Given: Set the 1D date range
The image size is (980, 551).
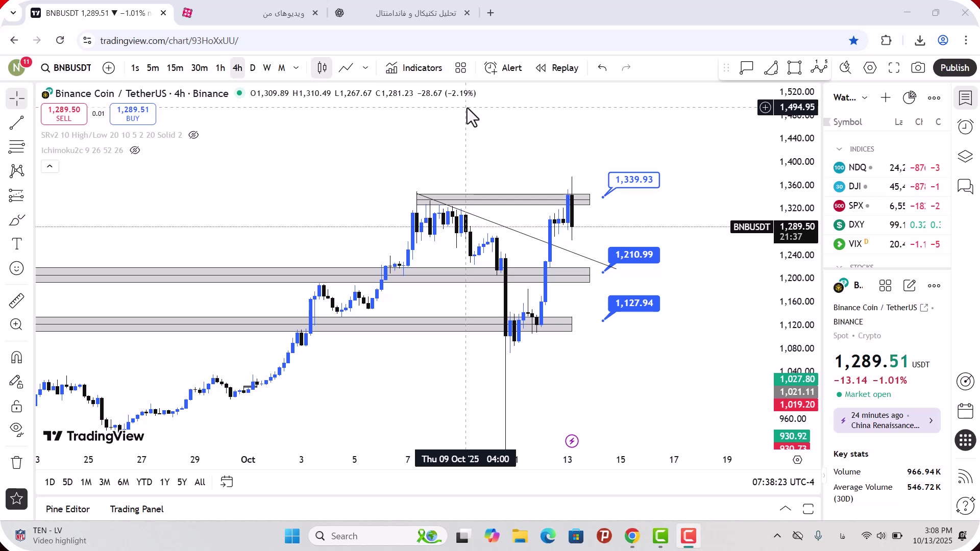Looking at the screenshot, I should [50, 482].
